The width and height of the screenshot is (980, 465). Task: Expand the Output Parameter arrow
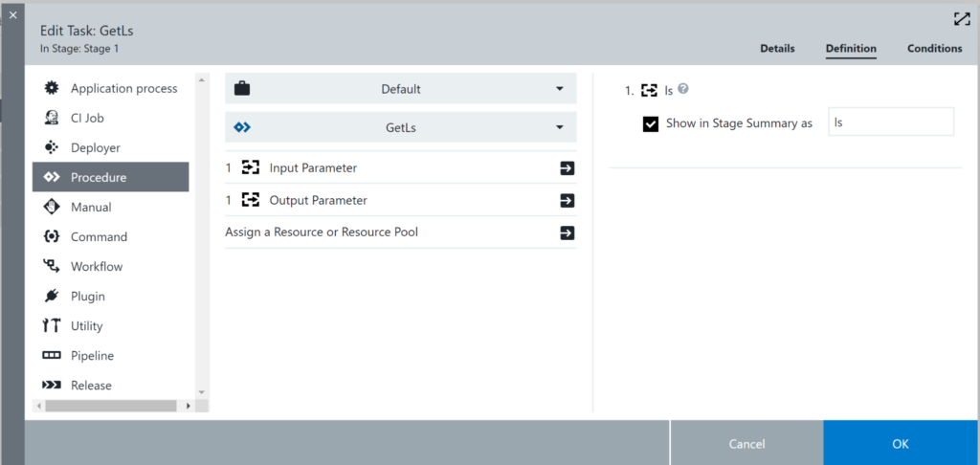pos(567,201)
